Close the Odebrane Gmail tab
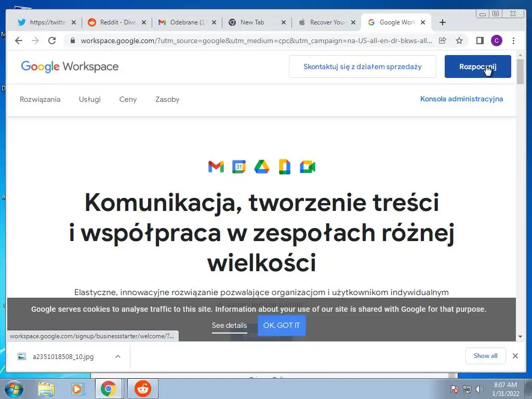 pos(214,22)
